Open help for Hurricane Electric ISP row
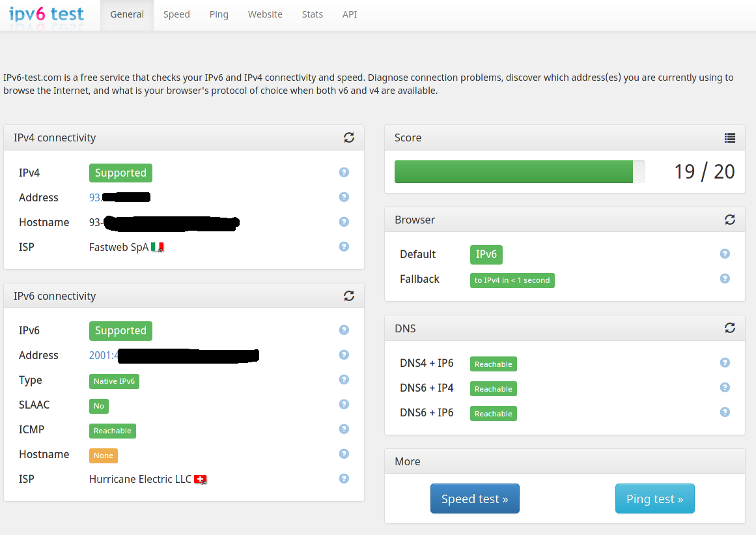 [x=344, y=478]
